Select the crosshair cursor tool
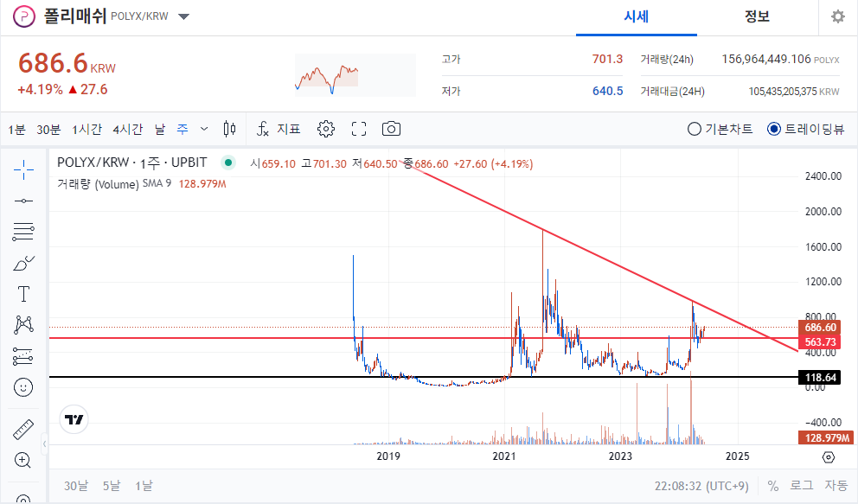Viewport: 858px width, 504px height. pos(22,170)
